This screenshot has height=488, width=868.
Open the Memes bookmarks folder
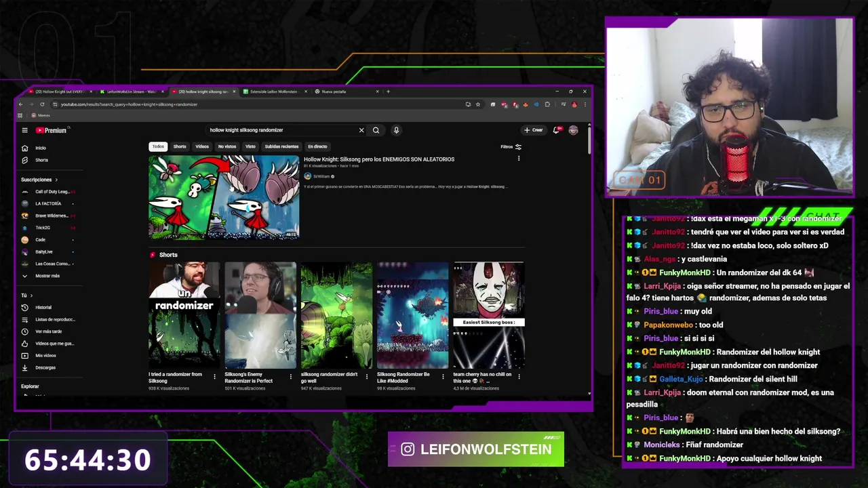coord(41,115)
